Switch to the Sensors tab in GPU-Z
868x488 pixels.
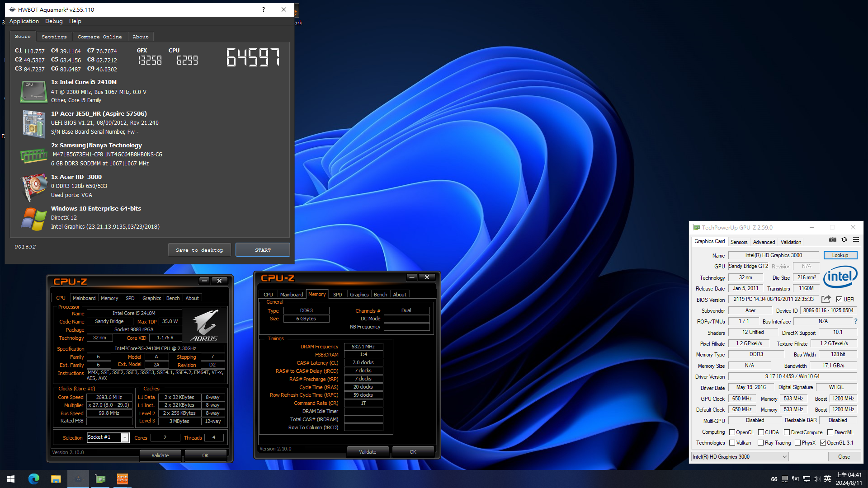coord(739,242)
